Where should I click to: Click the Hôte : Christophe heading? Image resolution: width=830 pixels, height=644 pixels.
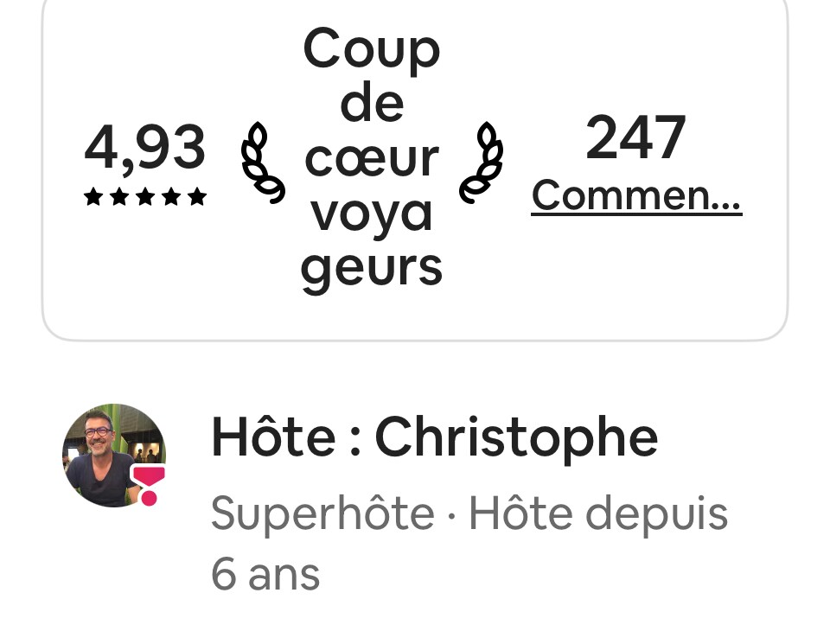434,437
